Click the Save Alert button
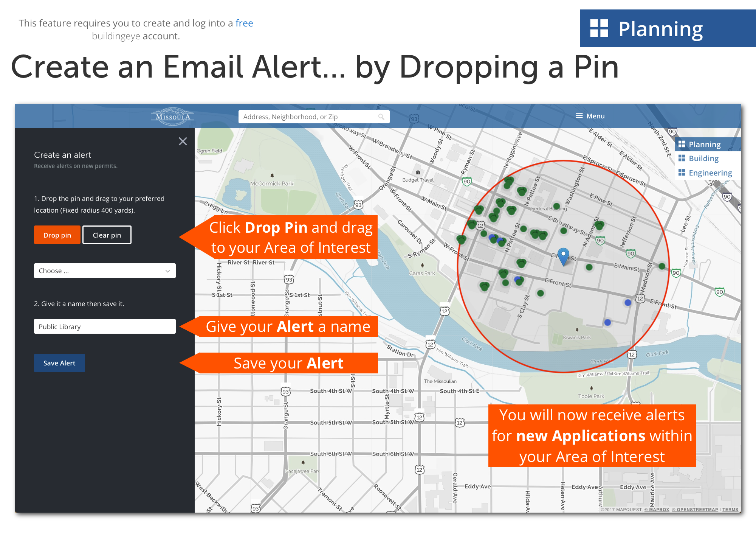This screenshot has height=541, width=756. (59, 363)
